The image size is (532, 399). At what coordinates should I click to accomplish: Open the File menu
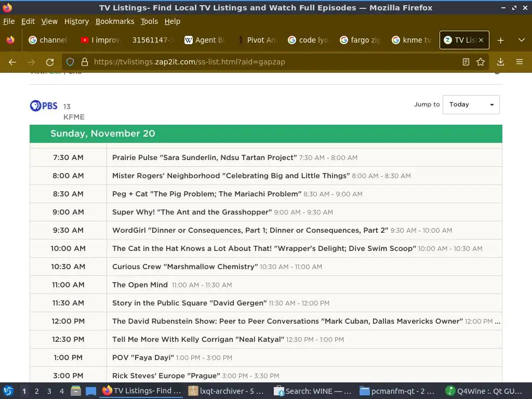coord(9,21)
